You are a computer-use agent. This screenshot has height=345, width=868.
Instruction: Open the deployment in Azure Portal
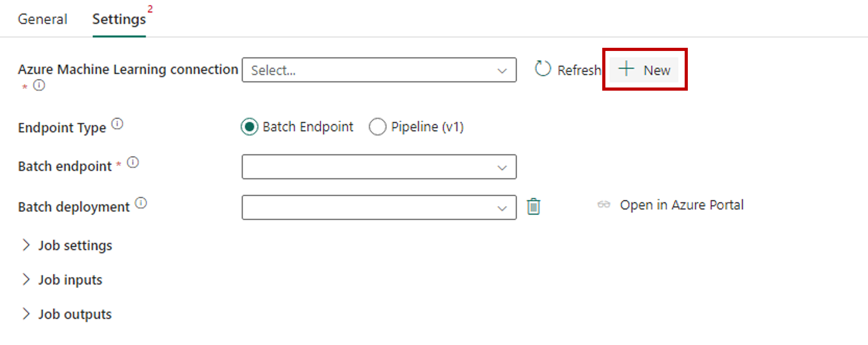tap(682, 205)
